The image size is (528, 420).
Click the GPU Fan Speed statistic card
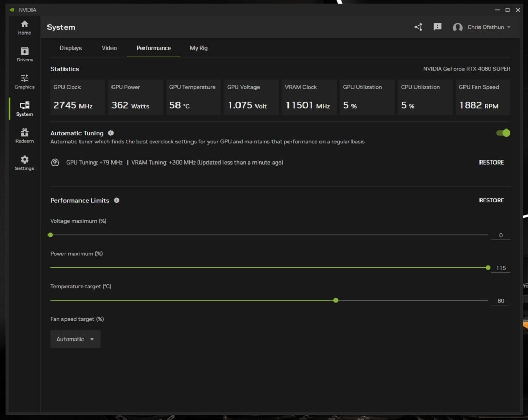coord(483,97)
